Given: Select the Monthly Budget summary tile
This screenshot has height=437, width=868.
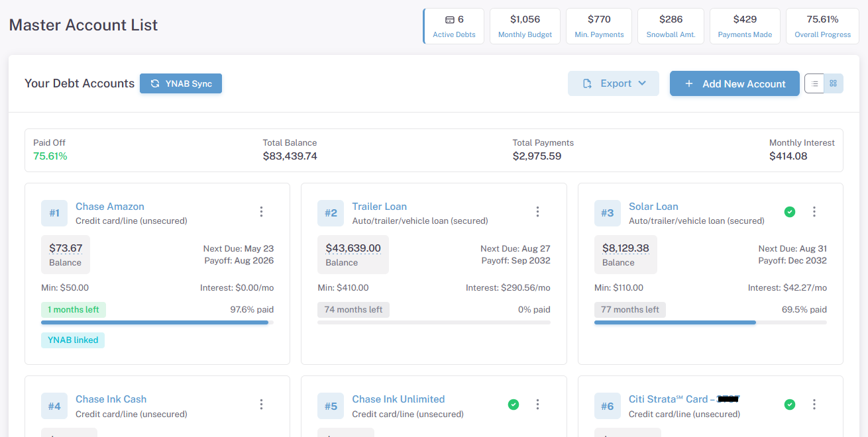Looking at the screenshot, I should pos(525,26).
